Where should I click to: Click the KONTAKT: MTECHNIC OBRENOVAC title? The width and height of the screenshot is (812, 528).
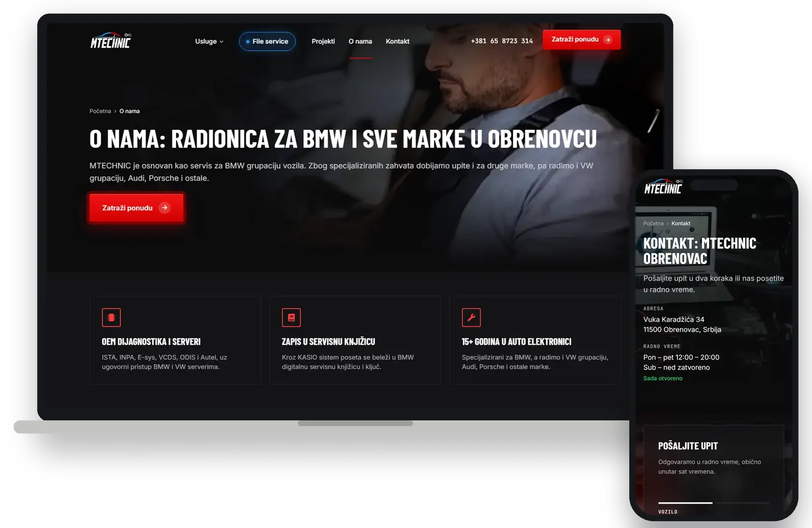coord(700,251)
